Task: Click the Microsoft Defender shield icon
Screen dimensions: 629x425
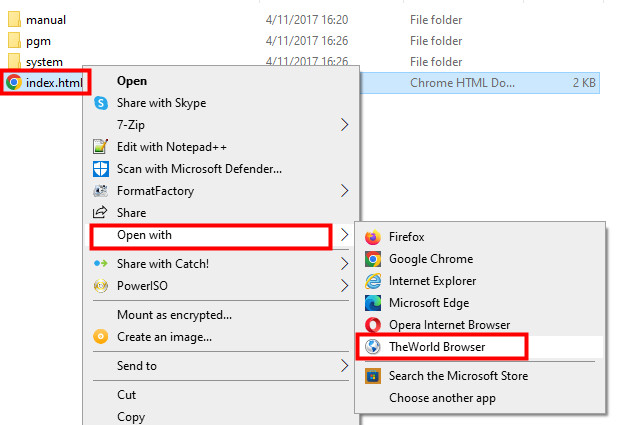Action: [x=100, y=169]
